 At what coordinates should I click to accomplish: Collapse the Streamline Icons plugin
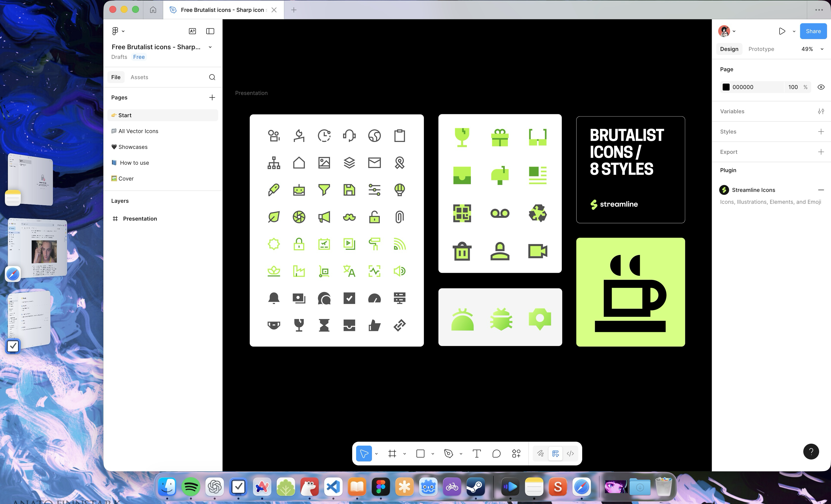click(x=821, y=190)
